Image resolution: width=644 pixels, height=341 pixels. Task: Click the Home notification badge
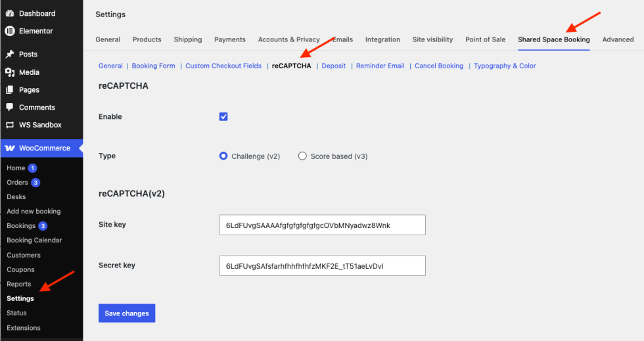tap(32, 168)
